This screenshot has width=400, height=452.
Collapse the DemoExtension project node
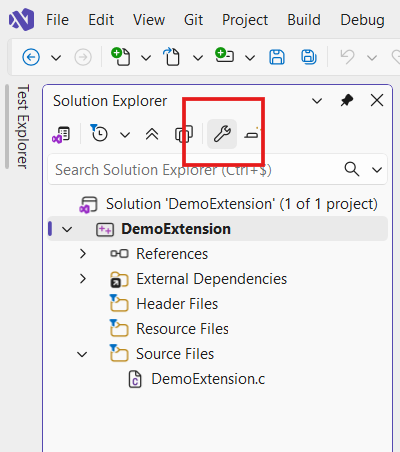pos(67,229)
